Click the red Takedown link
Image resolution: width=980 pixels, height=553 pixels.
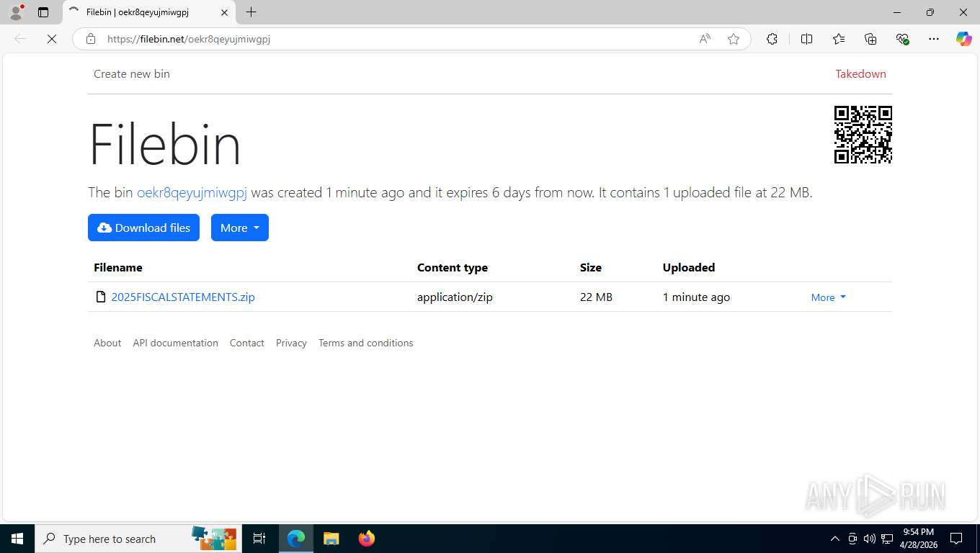(860, 73)
